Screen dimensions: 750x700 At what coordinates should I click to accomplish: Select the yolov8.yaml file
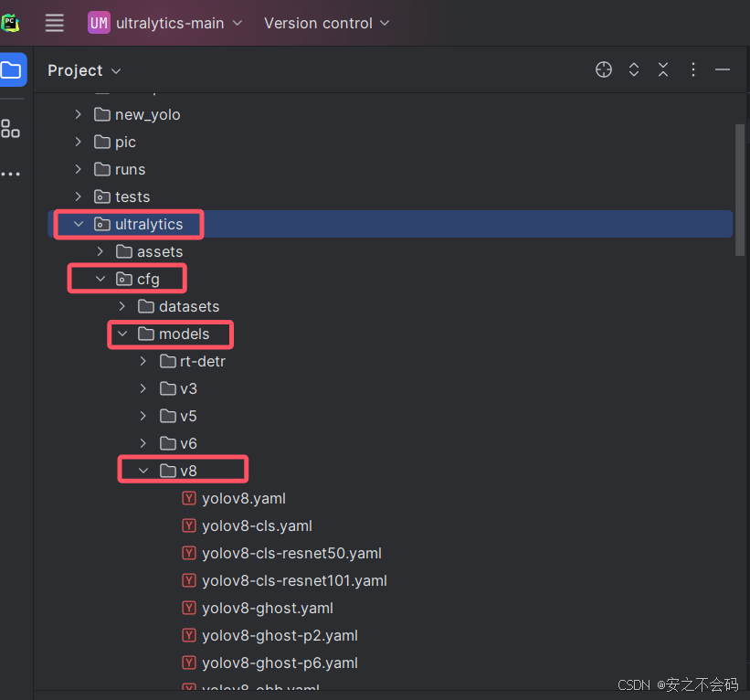pos(244,499)
